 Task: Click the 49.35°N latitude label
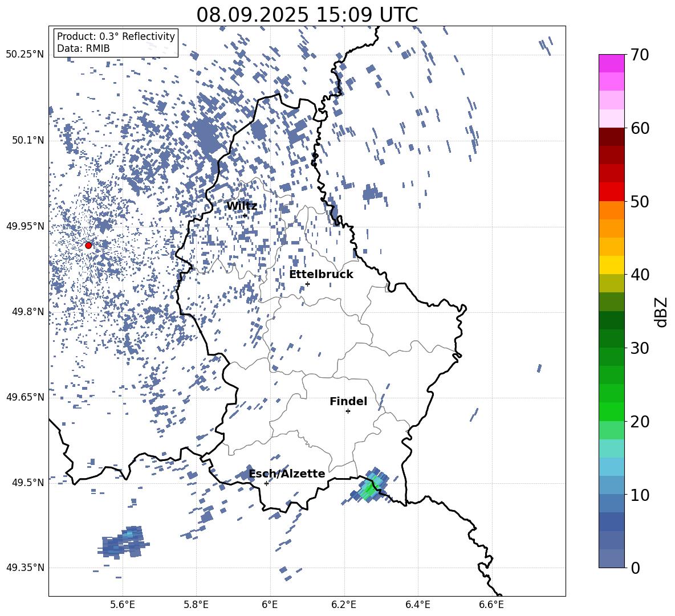point(25,568)
